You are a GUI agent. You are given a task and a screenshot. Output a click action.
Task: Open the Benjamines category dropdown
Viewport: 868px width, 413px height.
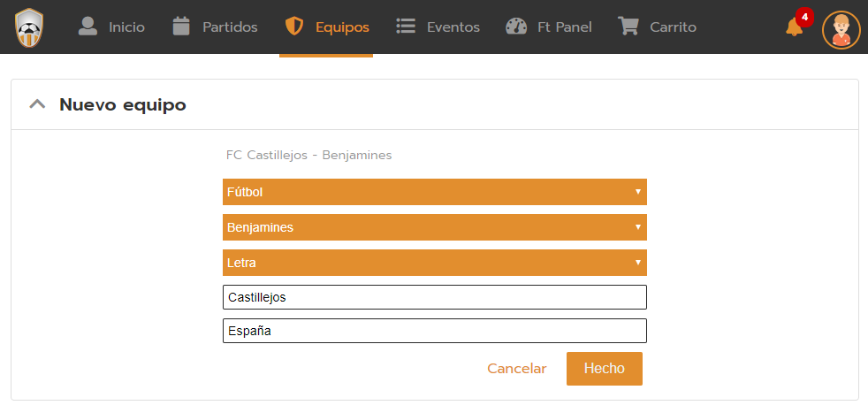[434, 227]
